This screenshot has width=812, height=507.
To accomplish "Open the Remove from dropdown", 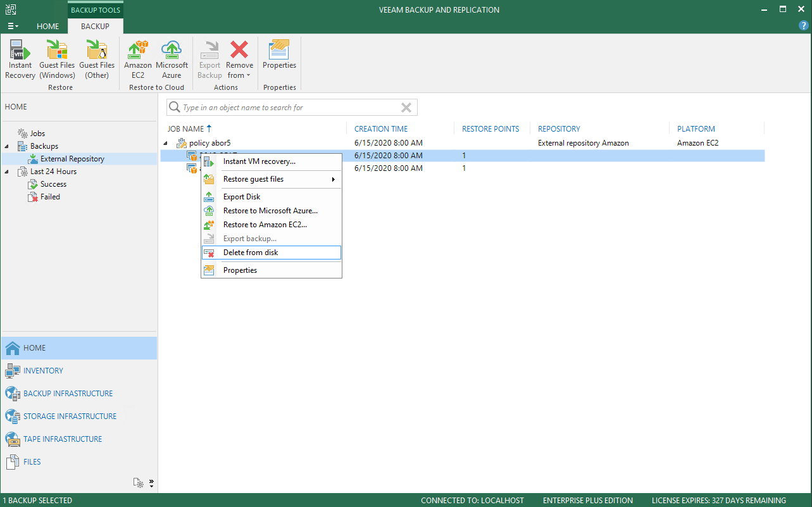I will (239, 59).
